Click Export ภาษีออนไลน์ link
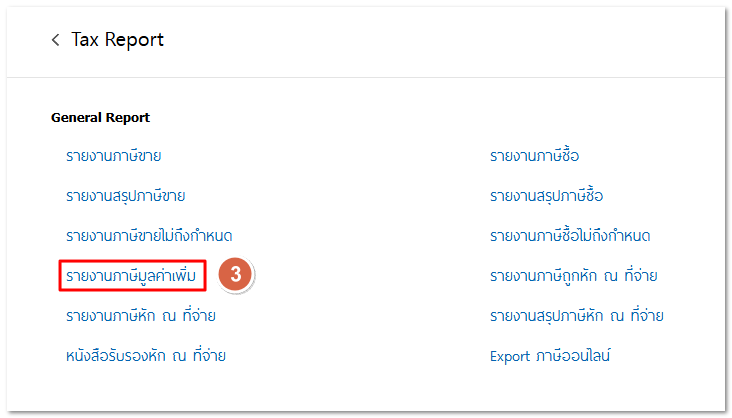Viewport: 732px width, 418px height. [549, 355]
